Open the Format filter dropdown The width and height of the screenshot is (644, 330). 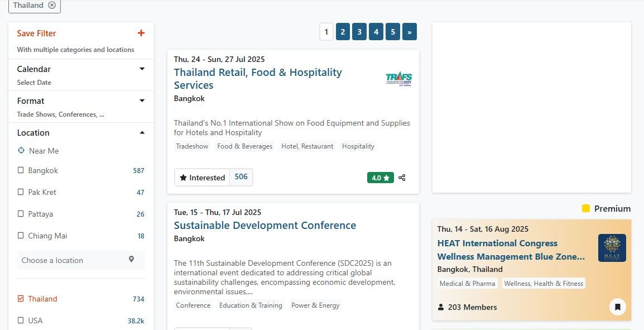tap(142, 101)
